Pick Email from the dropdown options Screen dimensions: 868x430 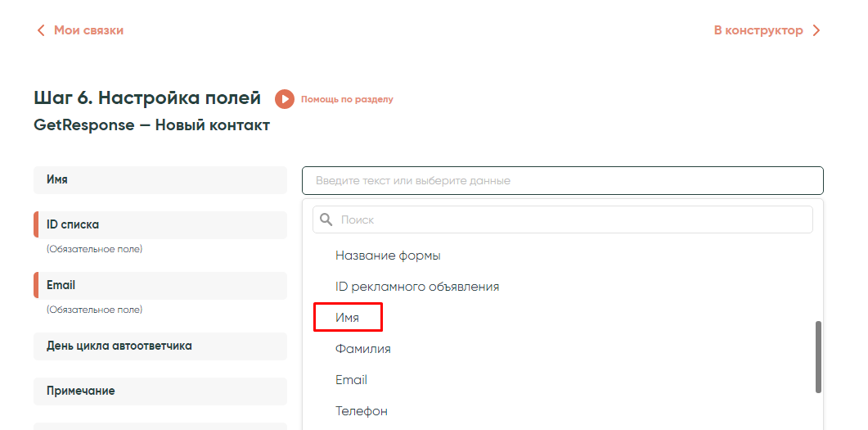pos(351,380)
